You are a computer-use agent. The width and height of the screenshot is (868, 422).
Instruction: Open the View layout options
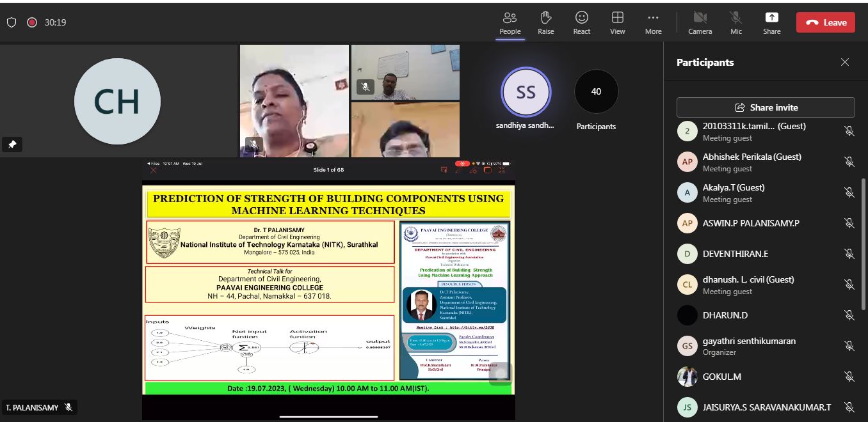pos(617,22)
